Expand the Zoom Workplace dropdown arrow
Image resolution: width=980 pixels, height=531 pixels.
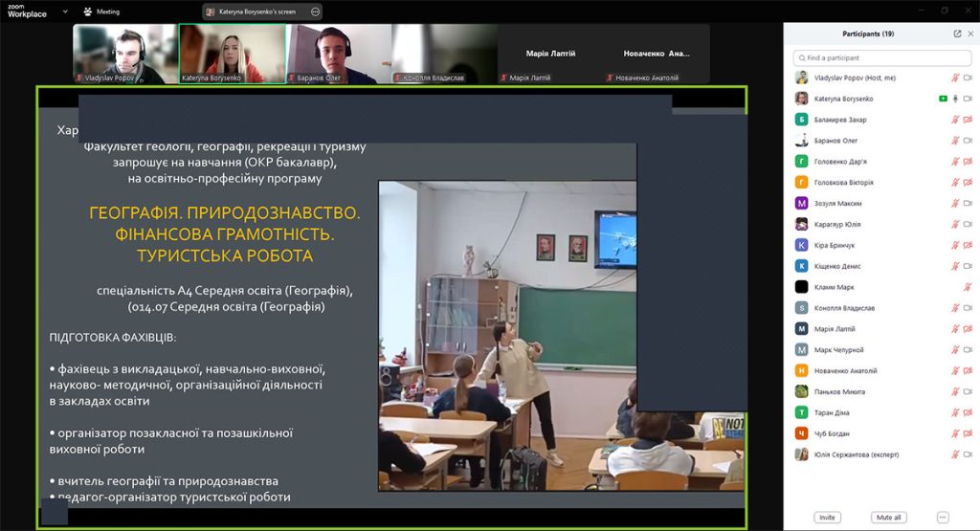[x=65, y=11]
